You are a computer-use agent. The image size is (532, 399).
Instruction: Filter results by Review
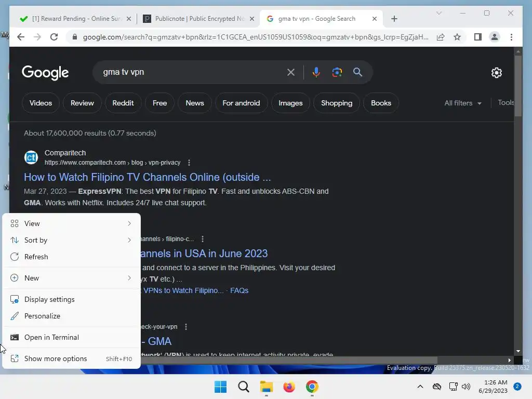point(82,103)
